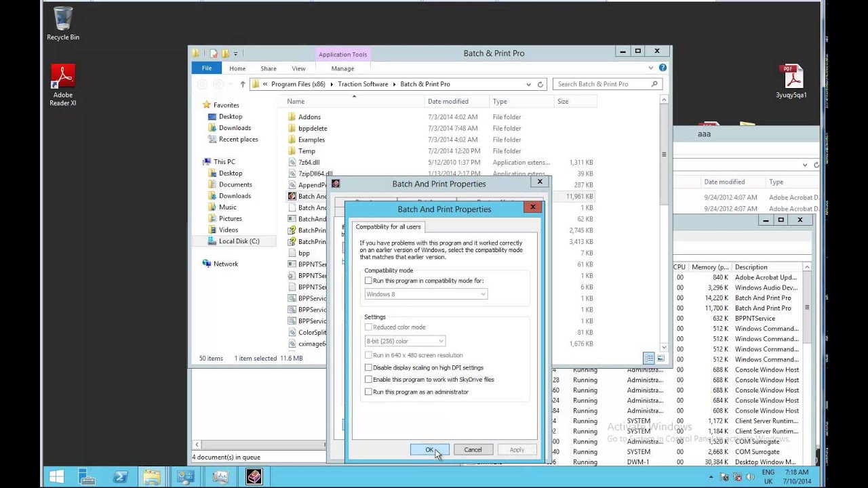Open the Recycle Bin desktop icon

62,24
